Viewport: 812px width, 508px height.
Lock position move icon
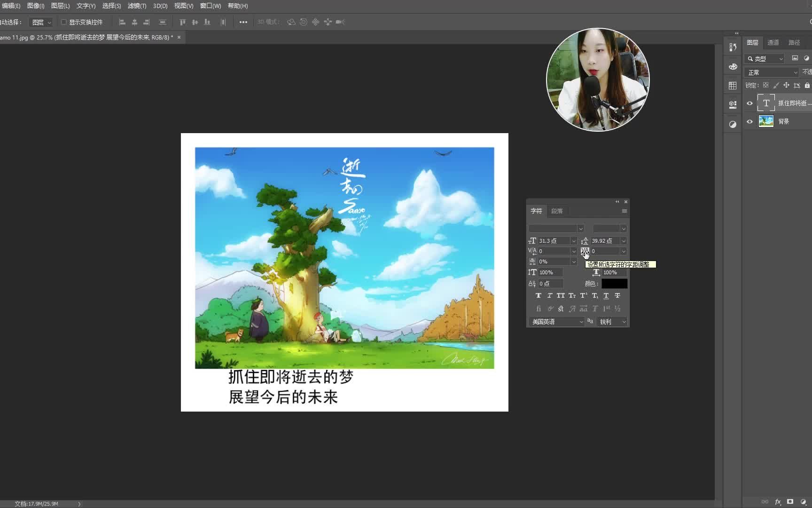(786, 85)
